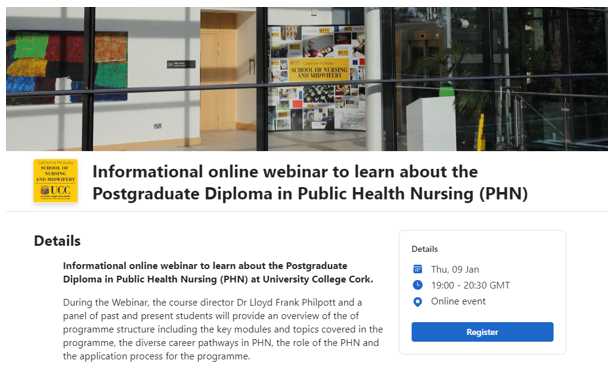The height and width of the screenshot is (381, 615).
Task: Click the location pin icon beside Online event
Action: [418, 301]
